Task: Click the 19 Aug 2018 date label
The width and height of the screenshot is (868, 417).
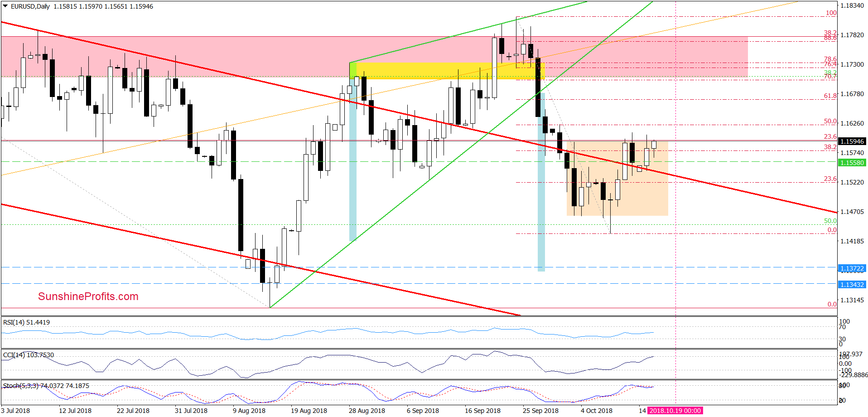Action: (x=309, y=411)
